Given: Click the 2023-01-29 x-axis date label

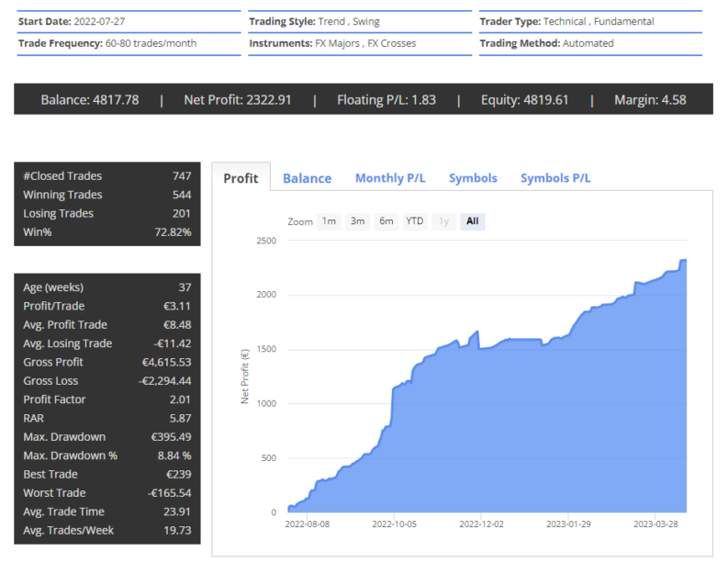Looking at the screenshot, I should pyautogui.click(x=570, y=524).
